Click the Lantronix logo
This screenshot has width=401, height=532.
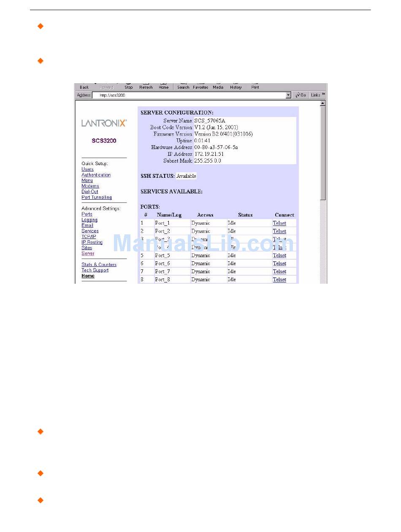[x=104, y=123]
